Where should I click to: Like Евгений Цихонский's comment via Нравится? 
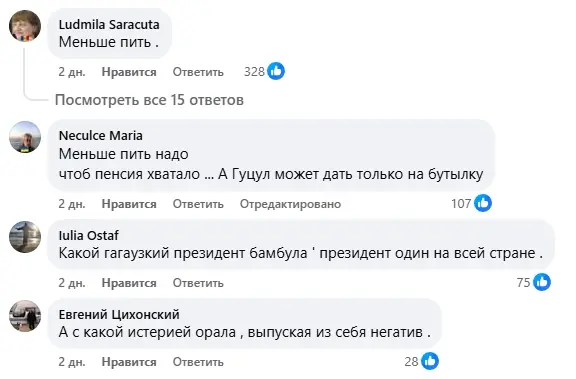pos(129,362)
